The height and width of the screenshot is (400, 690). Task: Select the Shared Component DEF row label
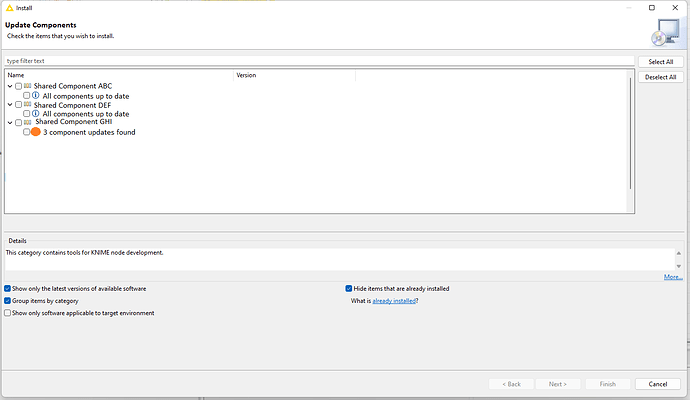coord(73,105)
